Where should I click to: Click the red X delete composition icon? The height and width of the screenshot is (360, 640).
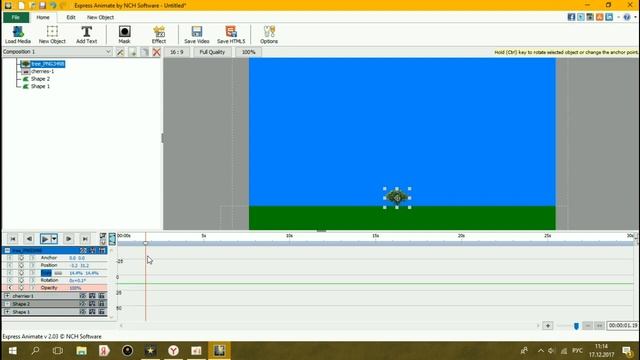pos(156,52)
